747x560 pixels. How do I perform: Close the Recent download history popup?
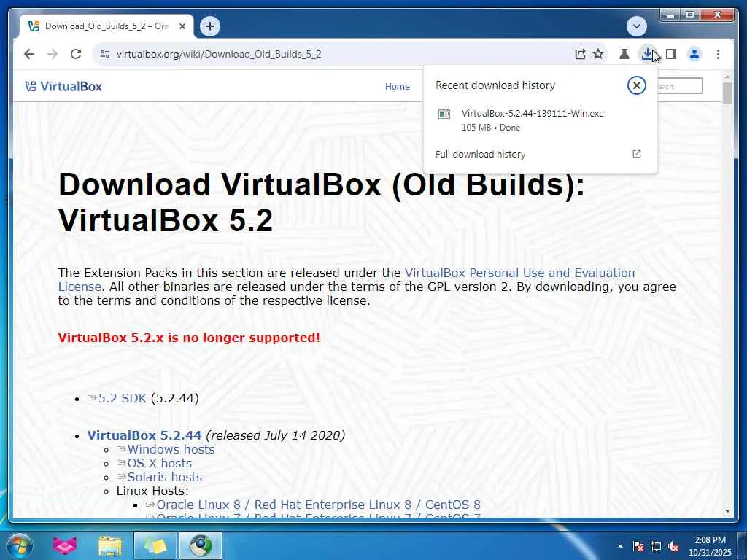coord(636,86)
